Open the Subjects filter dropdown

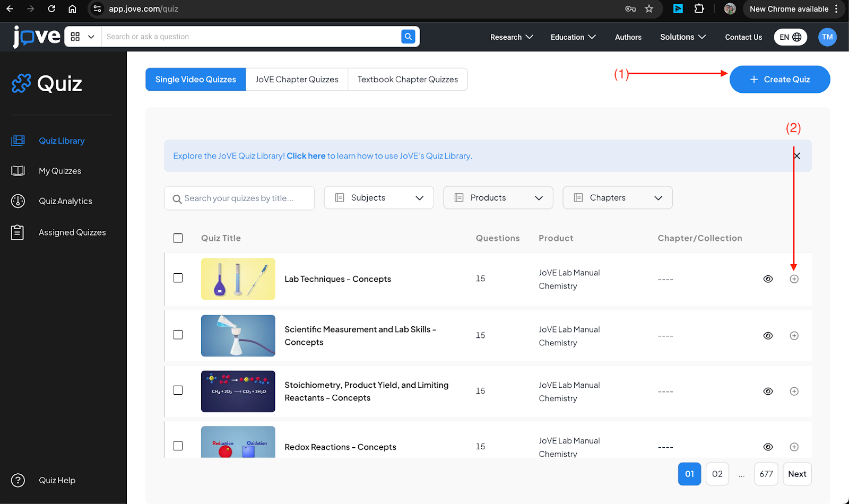(379, 198)
